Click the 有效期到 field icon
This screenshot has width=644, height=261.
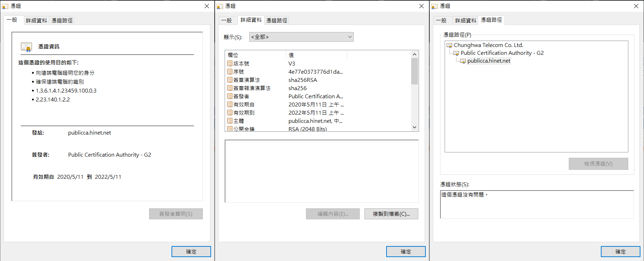point(230,113)
